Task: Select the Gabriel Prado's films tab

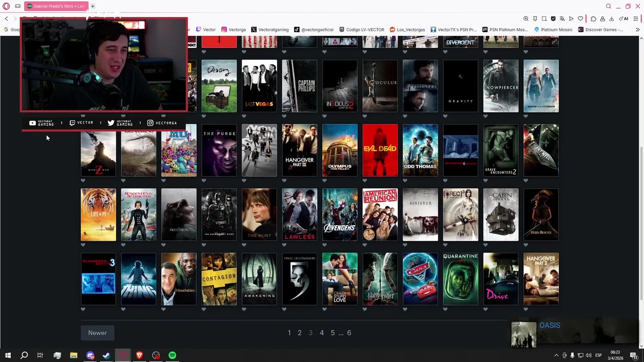Action: pos(56,6)
